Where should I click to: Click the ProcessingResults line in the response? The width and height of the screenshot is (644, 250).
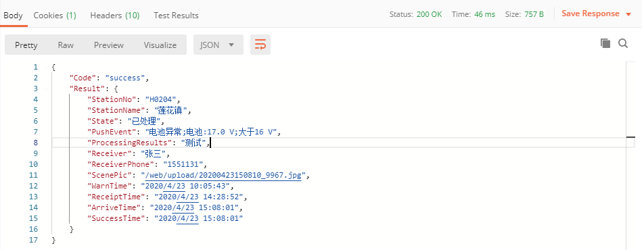(x=344, y=143)
